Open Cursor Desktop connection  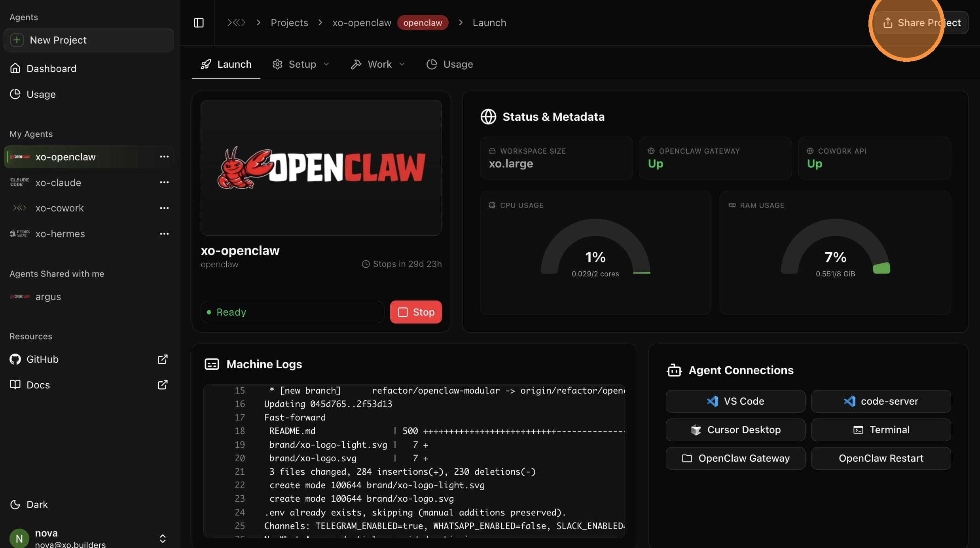coord(735,430)
